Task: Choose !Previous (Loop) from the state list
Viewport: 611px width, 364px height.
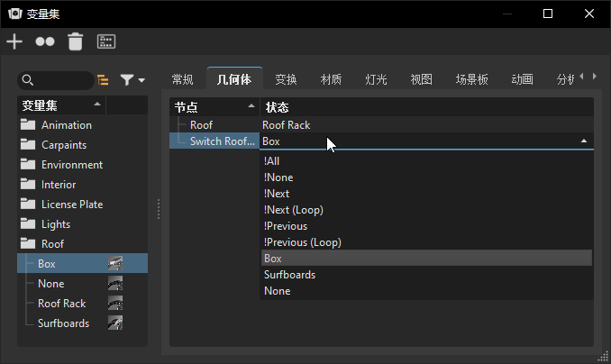Action: pyautogui.click(x=426, y=242)
